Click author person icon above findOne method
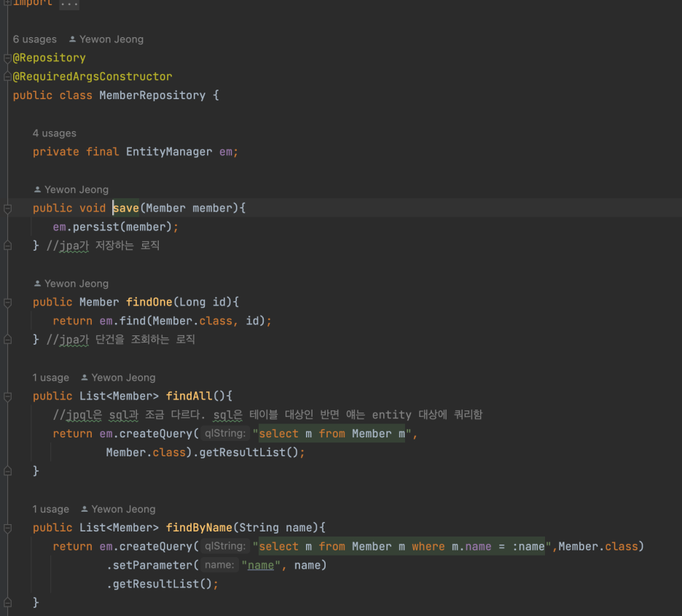The width and height of the screenshot is (682, 616). point(37,284)
